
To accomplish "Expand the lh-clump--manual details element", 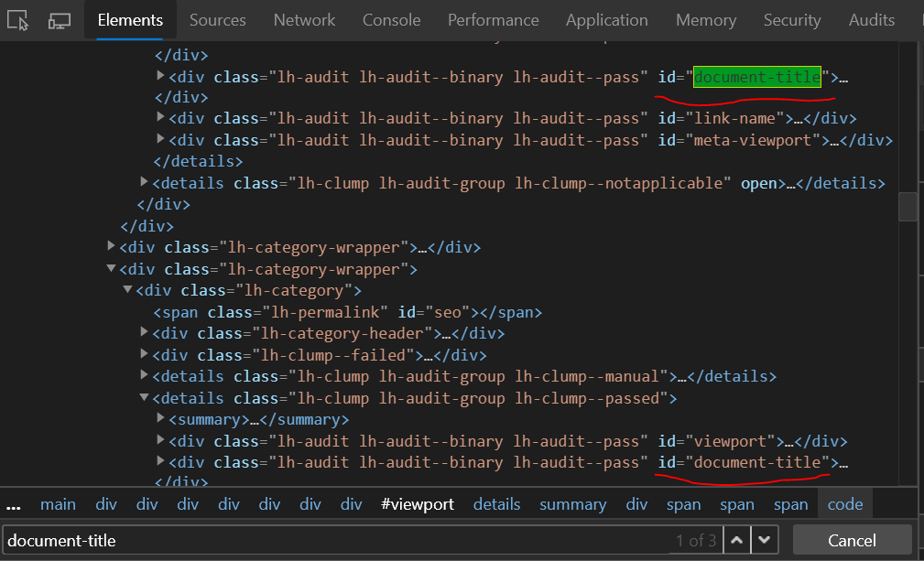I will coord(144,376).
